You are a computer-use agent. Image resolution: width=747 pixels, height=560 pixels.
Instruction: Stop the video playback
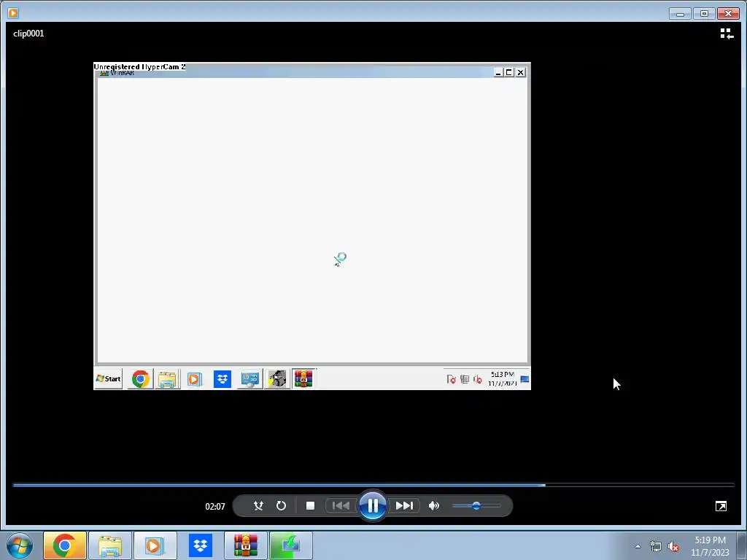[310, 506]
